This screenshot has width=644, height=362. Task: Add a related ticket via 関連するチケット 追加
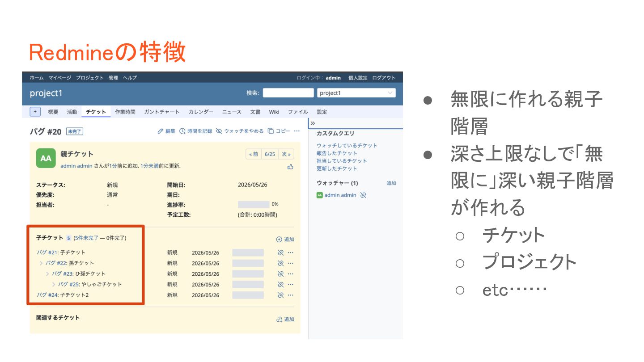click(285, 320)
